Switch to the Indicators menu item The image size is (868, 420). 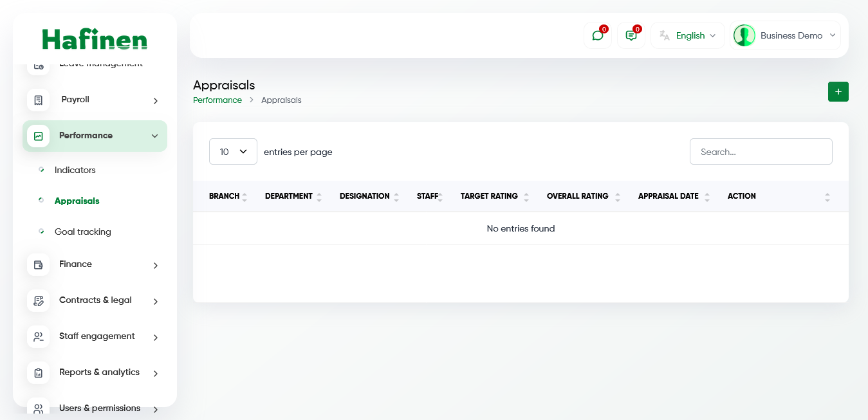coord(75,170)
